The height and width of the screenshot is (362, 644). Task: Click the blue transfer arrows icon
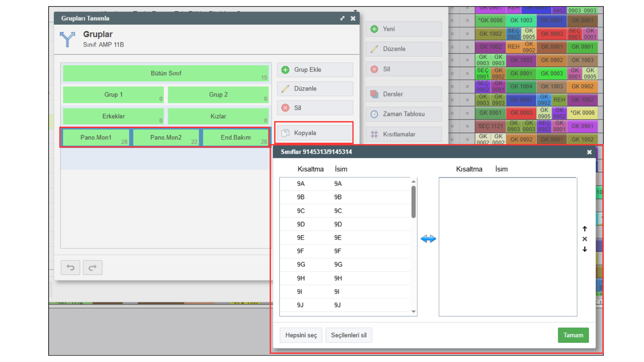(x=428, y=239)
